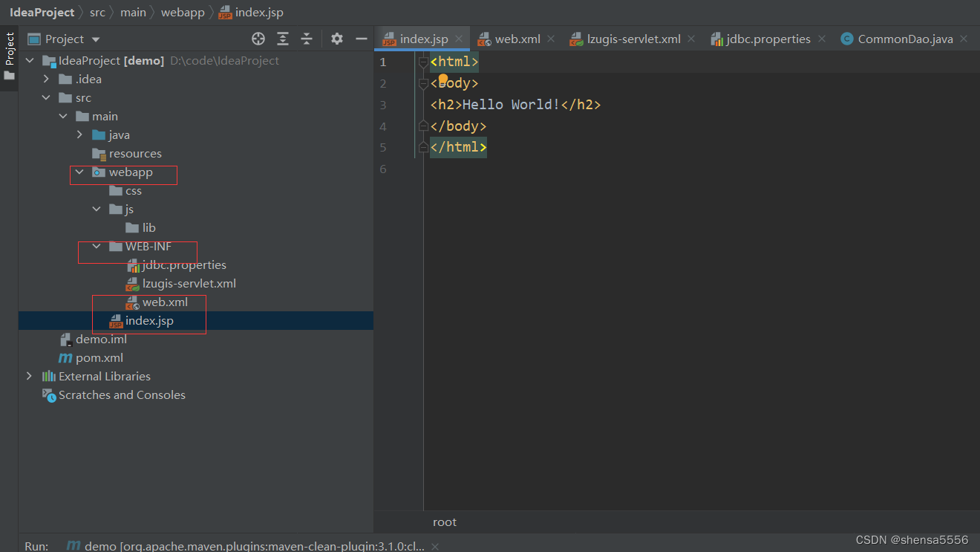Click the Maven icon on demo run tab
The width and height of the screenshot is (980, 552).
[73, 546]
